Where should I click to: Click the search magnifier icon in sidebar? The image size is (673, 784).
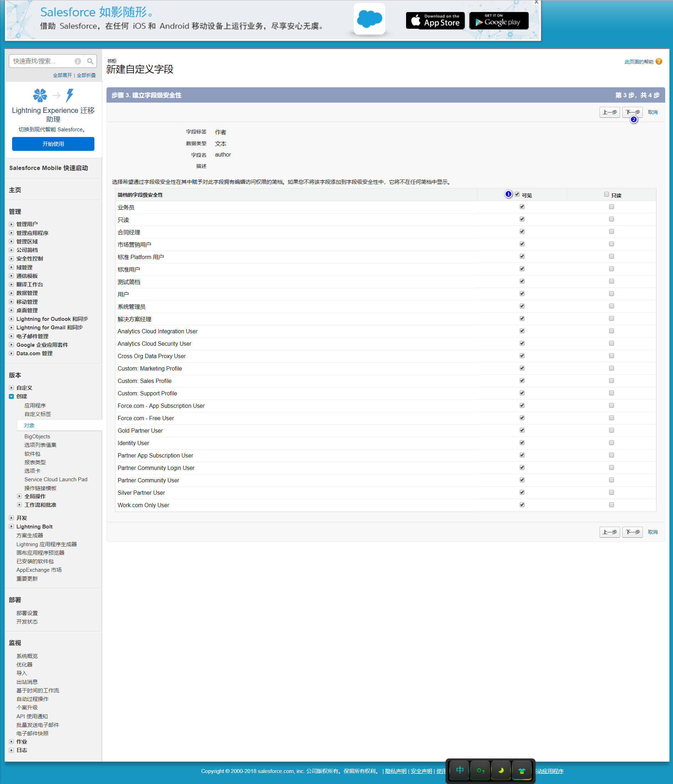point(90,61)
